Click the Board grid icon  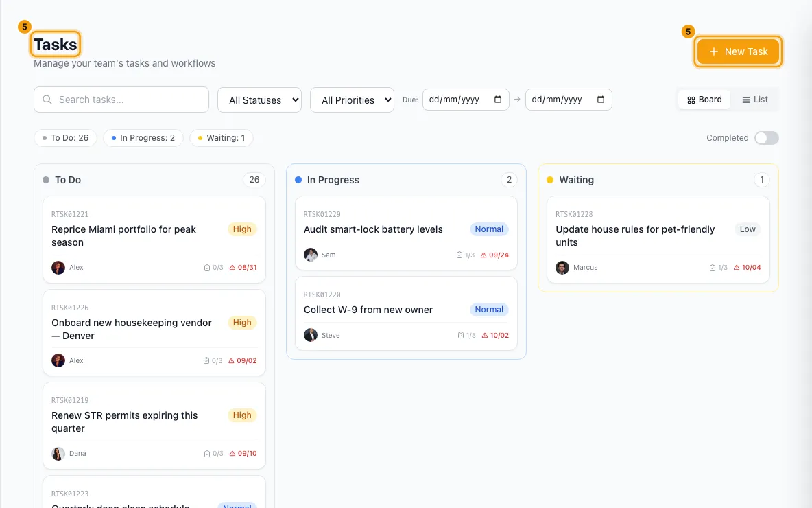pos(691,100)
